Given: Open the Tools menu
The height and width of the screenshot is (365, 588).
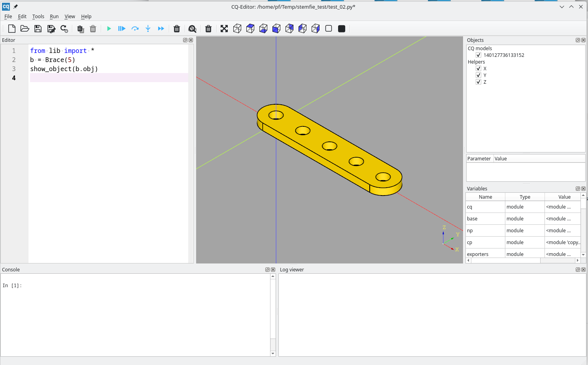Looking at the screenshot, I should click(38, 17).
